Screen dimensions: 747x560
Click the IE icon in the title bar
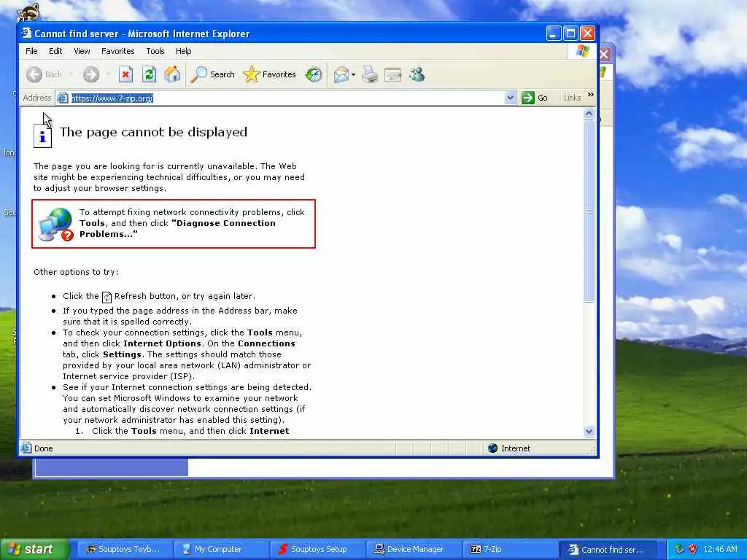26,34
